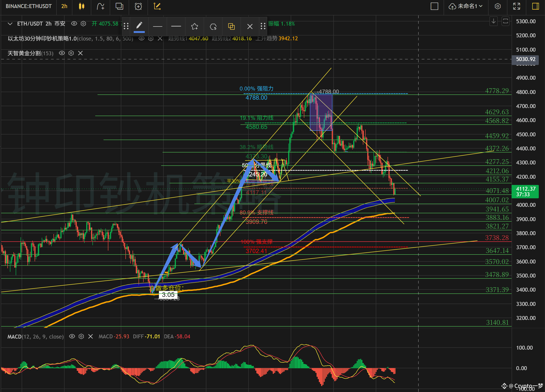The height and width of the screenshot is (392, 545).
Task: Click the 3702.41 strong support value
Action: 256,251
